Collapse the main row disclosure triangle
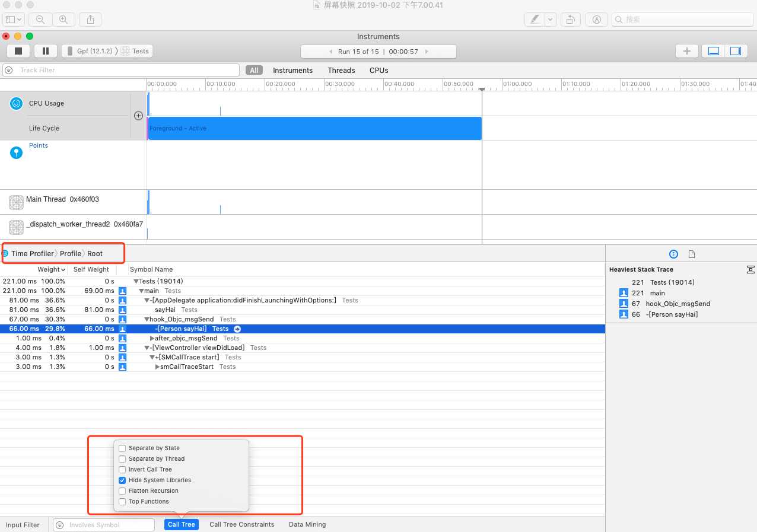 (x=141, y=291)
